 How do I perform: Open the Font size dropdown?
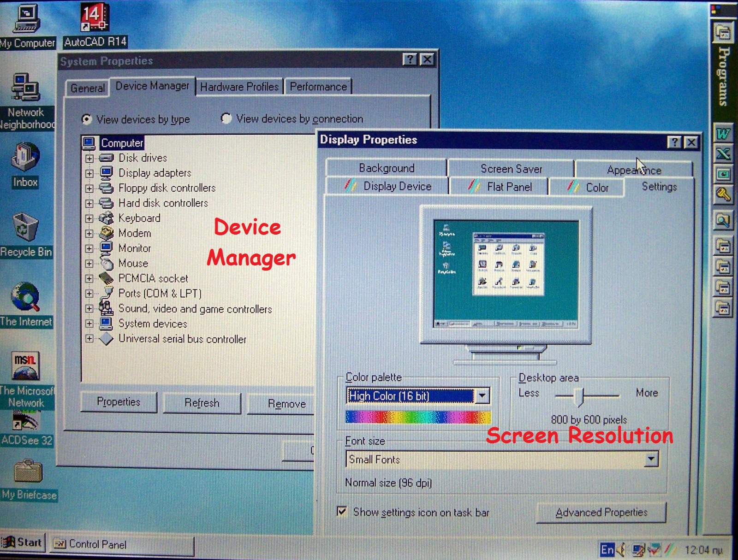pos(651,459)
